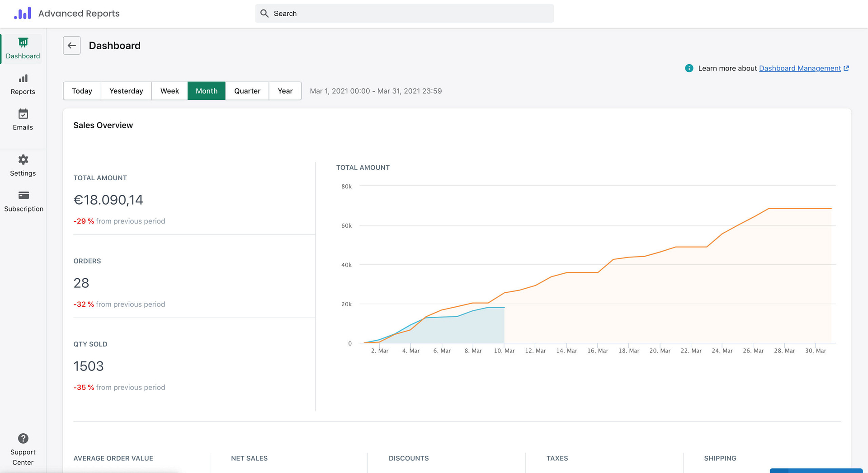The height and width of the screenshot is (473, 868).
Task: Click the 10. Mar axis label
Action: coord(505,351)
